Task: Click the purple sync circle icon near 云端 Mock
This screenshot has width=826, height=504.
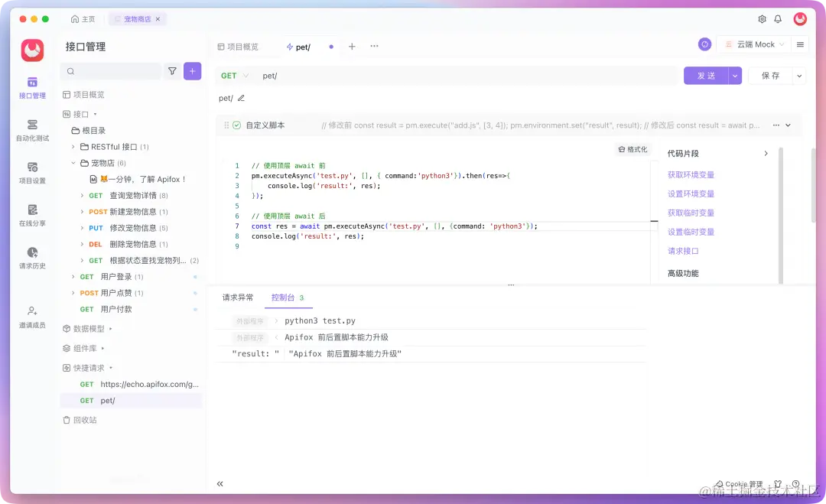Action: [x=705, y=44]
